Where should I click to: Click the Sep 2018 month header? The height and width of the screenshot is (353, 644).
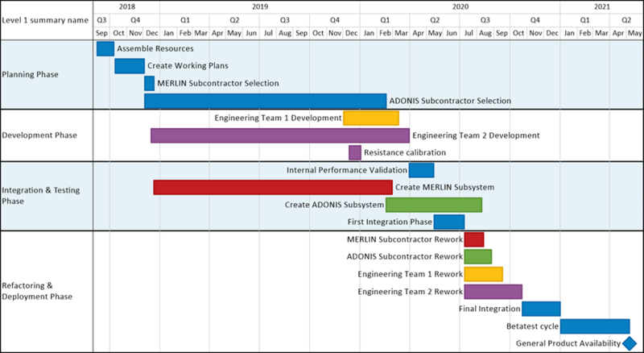coord(101,33)
